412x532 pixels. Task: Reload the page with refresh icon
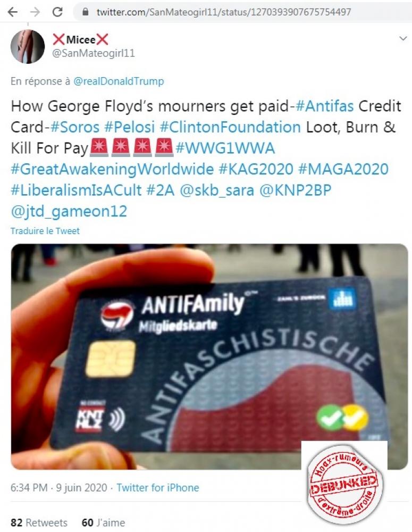[x=57, y=12]
